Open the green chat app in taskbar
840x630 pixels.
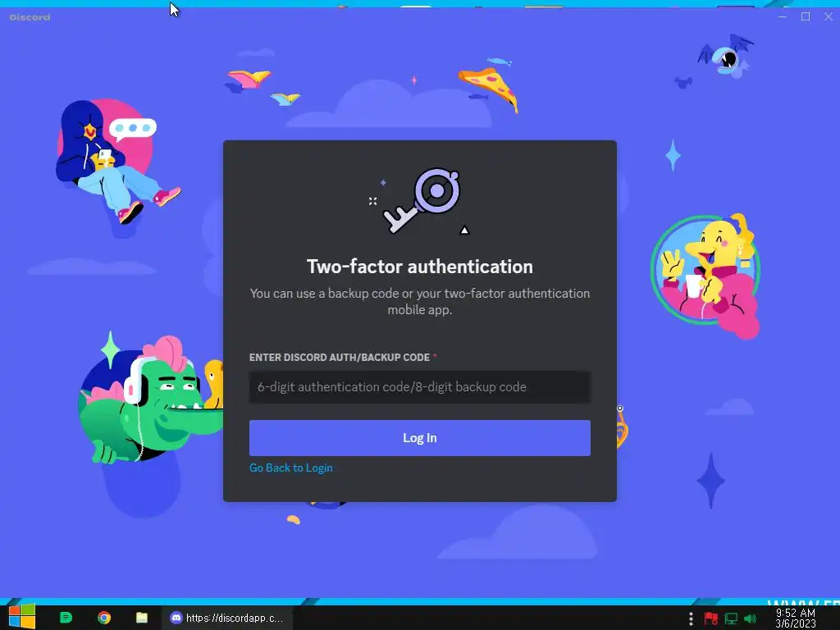point(66,618)
